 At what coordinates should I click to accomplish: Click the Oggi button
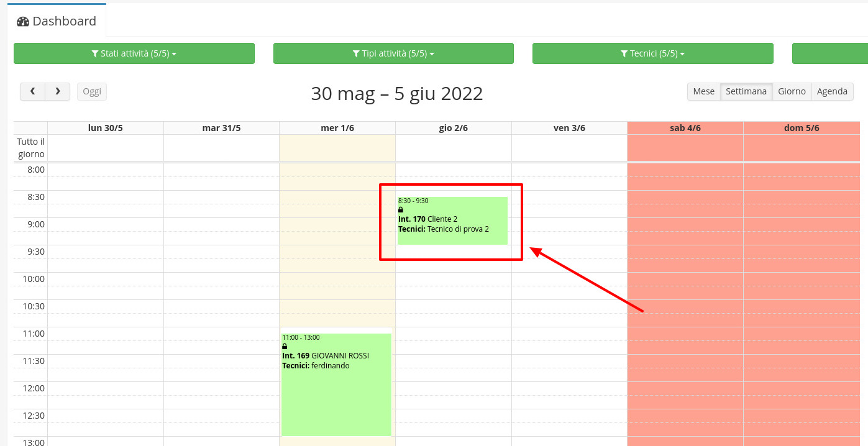coord(92,91)
